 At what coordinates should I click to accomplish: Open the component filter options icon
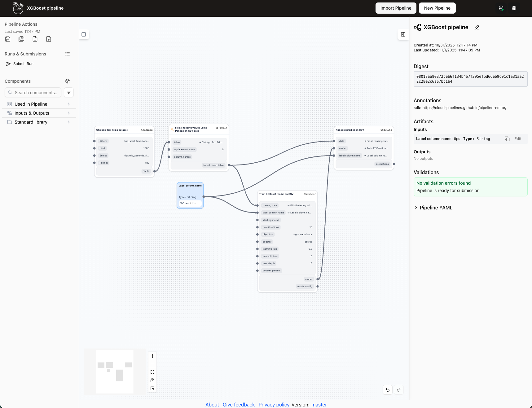[69, 93]
